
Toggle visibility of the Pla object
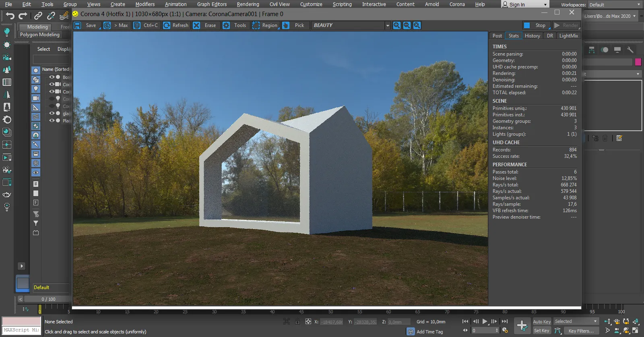52,120
